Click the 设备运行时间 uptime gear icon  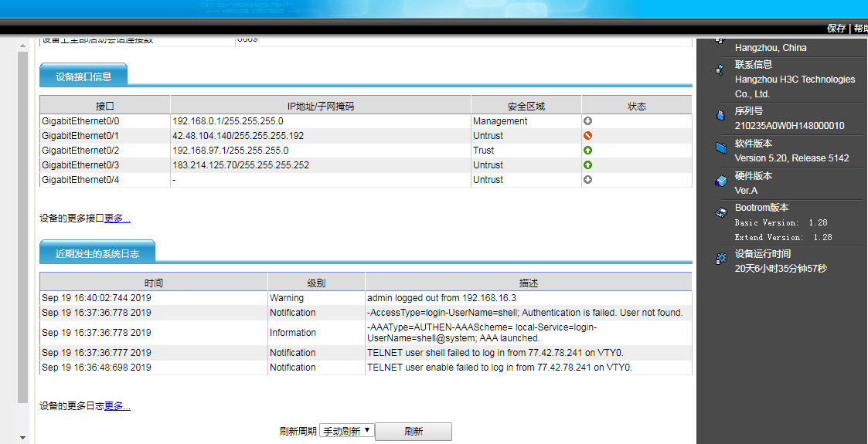tap(720, 258)
